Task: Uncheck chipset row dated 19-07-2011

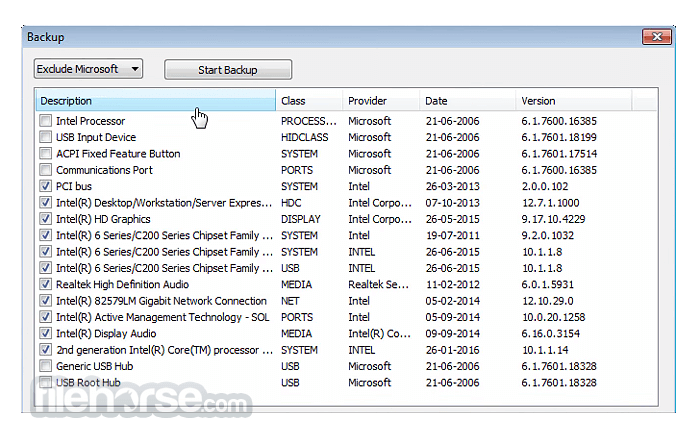Action: point(46,235)
